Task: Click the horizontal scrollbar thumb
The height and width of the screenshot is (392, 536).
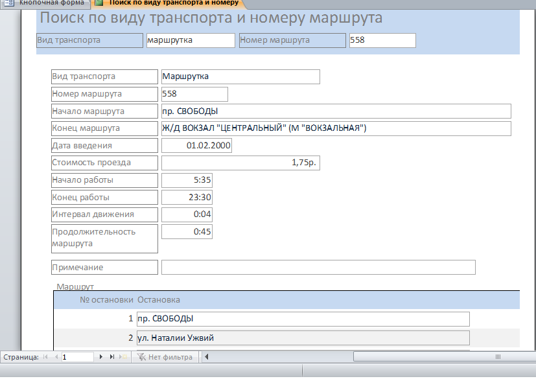Action: pos(445,357)
